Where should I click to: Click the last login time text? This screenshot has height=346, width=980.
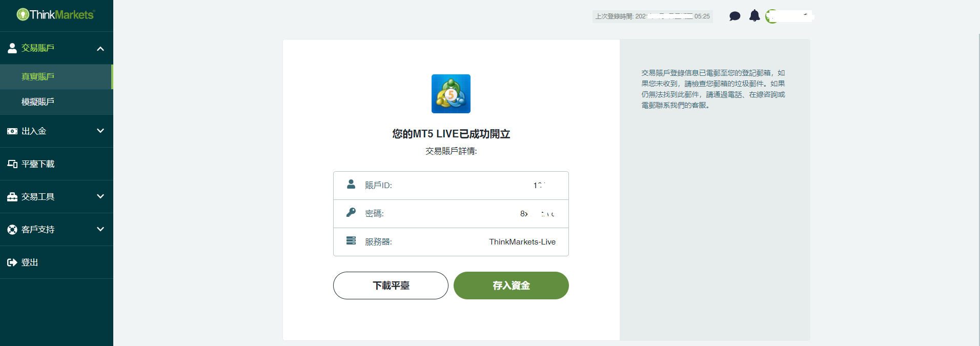coord(652,16)
